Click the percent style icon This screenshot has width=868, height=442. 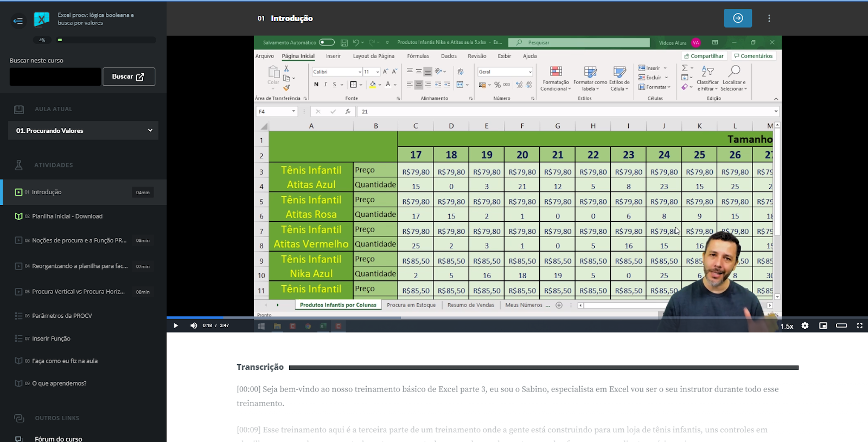click(497, 85)
